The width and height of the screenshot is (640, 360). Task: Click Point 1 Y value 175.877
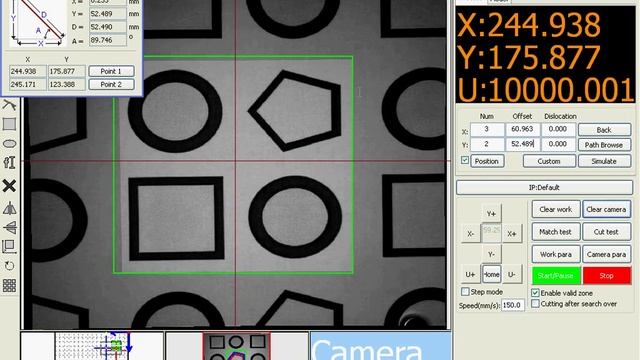[x=67, y=71]
